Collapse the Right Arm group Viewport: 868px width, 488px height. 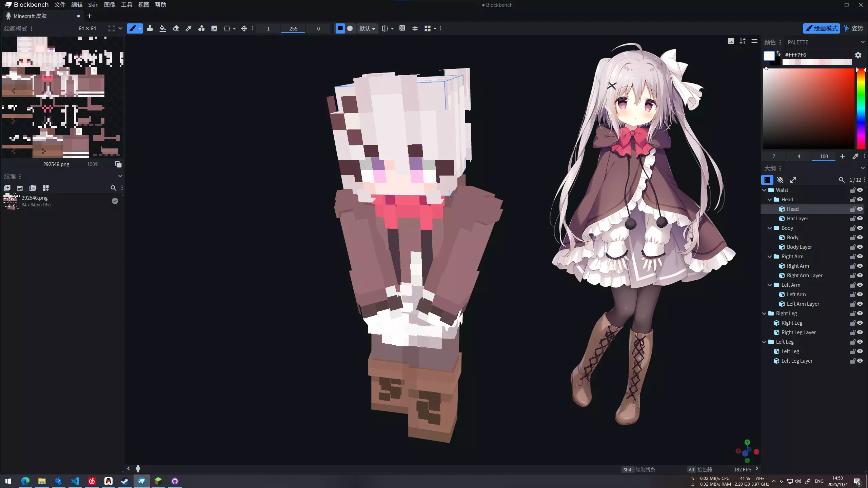[x=770, y=257]
